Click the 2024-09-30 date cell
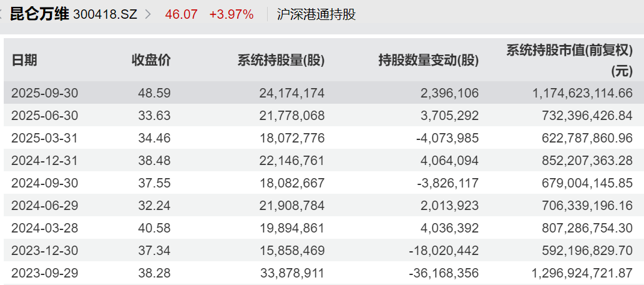 coord(44,183)
